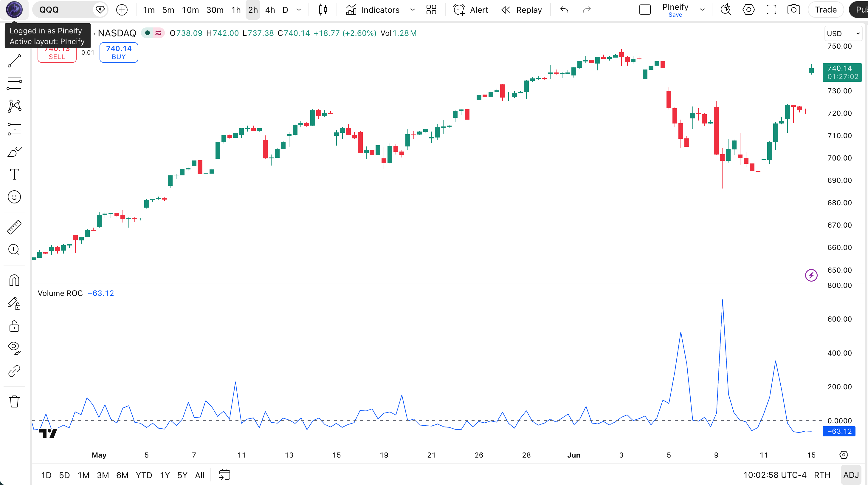Select the trend line drawing tool

point(14,61)
